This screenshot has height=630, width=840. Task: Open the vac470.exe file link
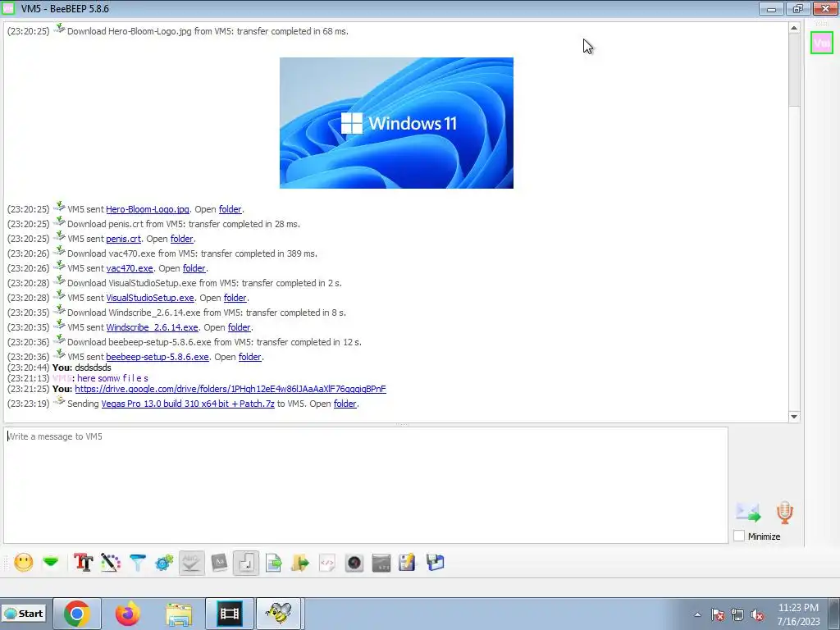(130, 268)
